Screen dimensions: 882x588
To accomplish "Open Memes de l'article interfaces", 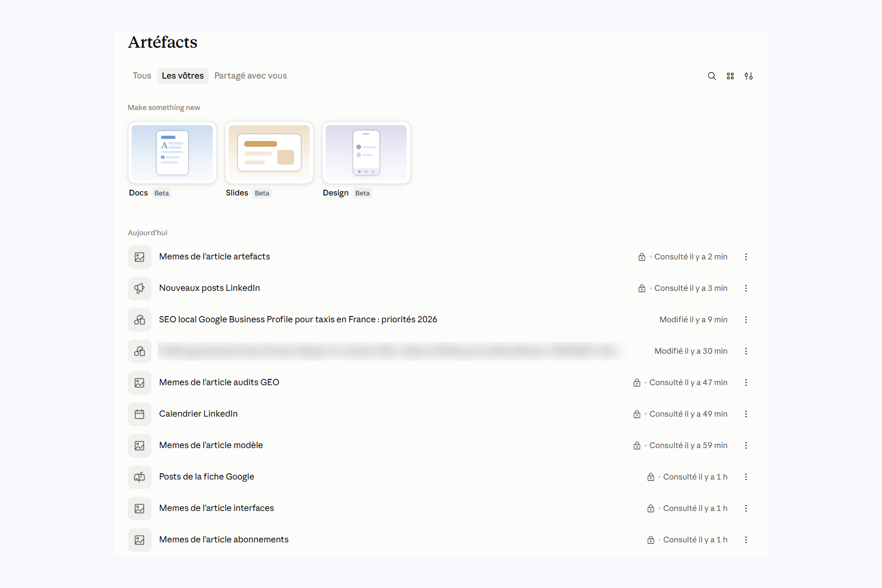I will [x=216, y=508].
